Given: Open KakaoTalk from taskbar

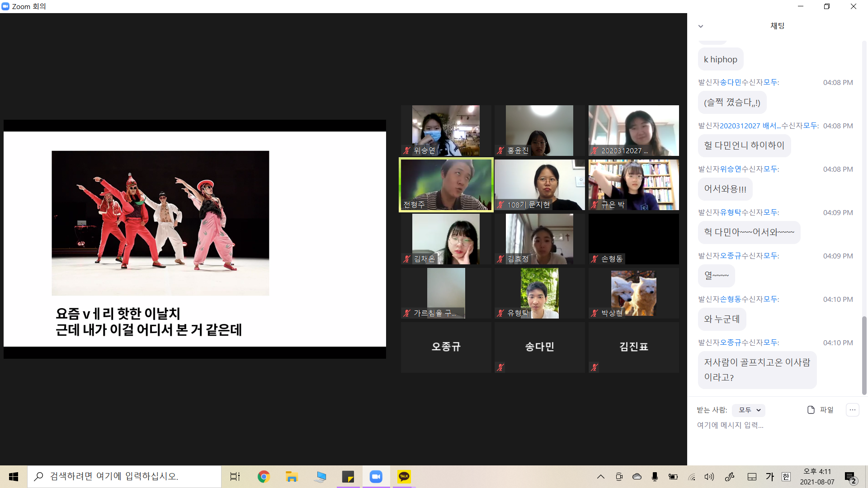Looking at the screenshot, I should (404, 477).
